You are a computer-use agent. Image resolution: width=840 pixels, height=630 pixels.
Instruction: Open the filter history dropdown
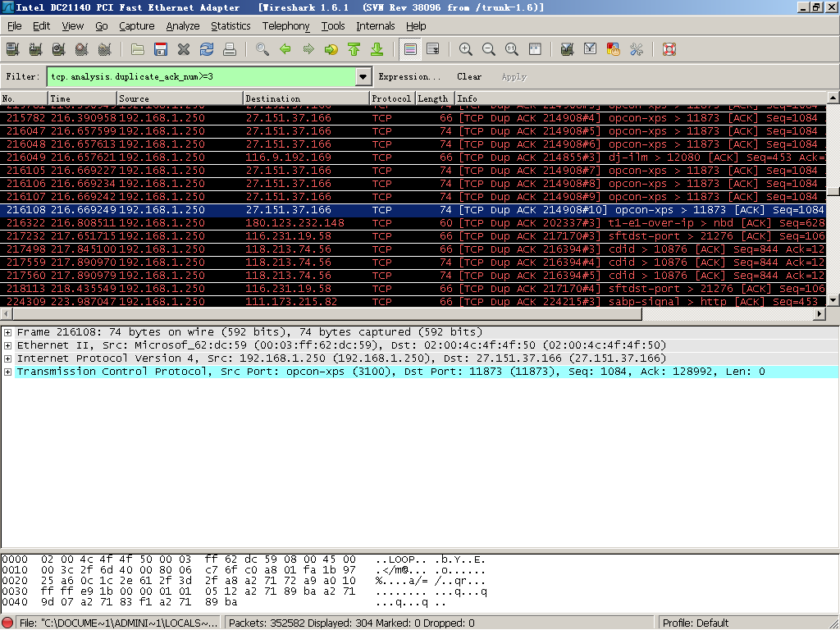363,76
